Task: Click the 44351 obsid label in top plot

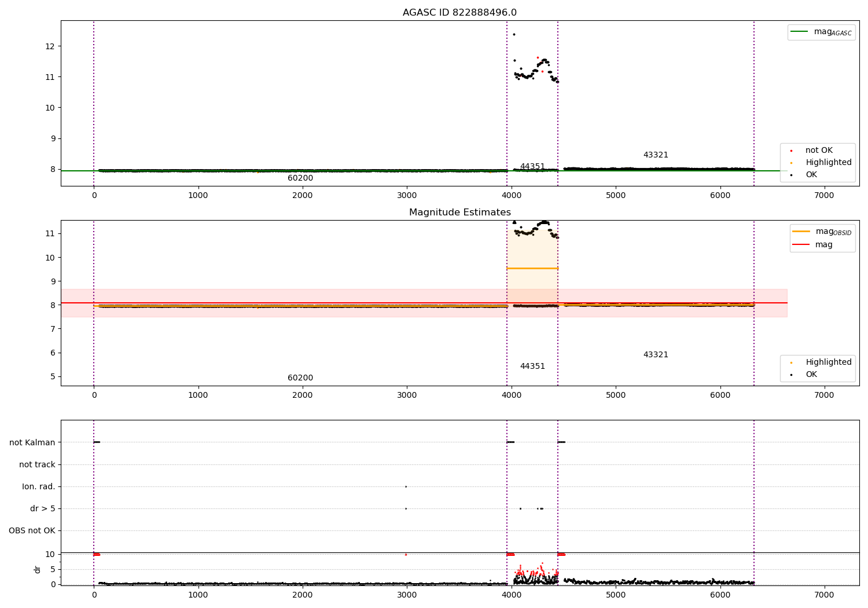Action: click(x=532, y=167)
